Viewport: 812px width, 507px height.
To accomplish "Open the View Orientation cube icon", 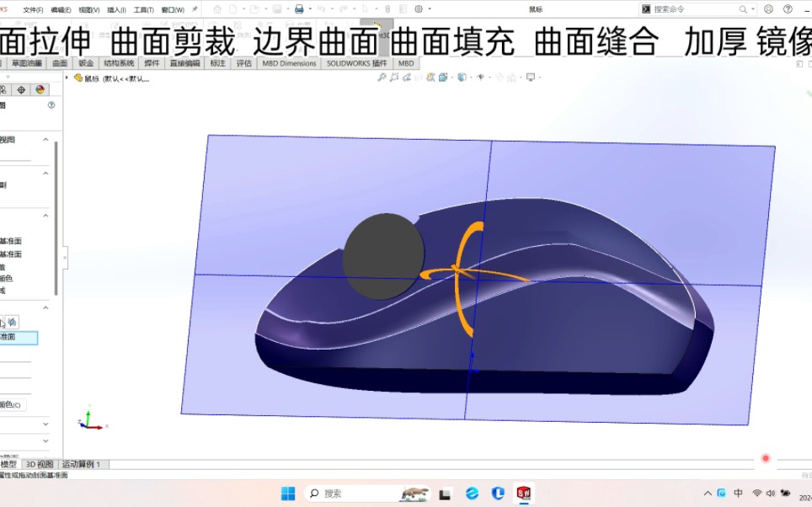I will point(462,77).
